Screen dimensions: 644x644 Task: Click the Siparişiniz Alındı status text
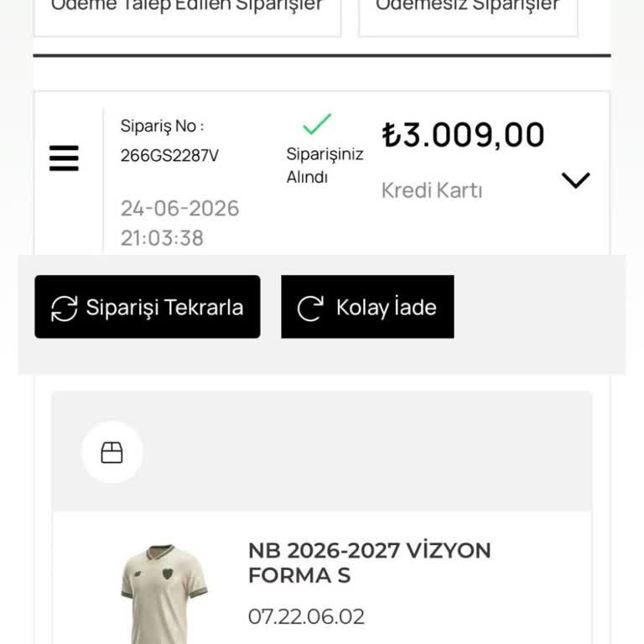[x=325, y=165]
